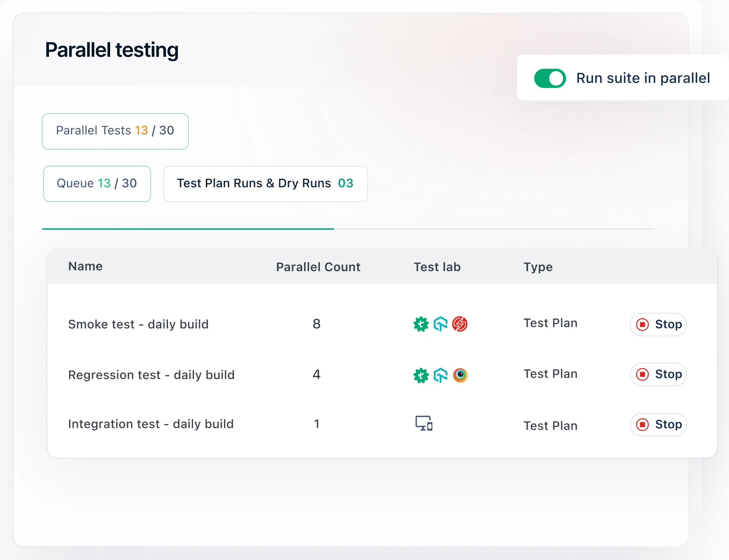This screenshot has height=560, width=729.
Task: Click the green progress bar under the tabs
Action: pyautogui.click(x=188, y=229)
